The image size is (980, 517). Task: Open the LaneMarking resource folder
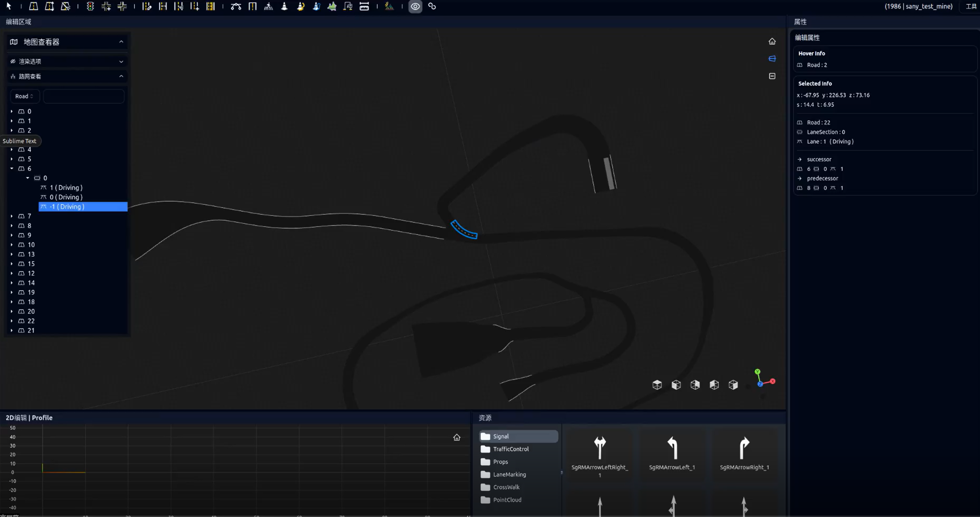coord(519,474)
